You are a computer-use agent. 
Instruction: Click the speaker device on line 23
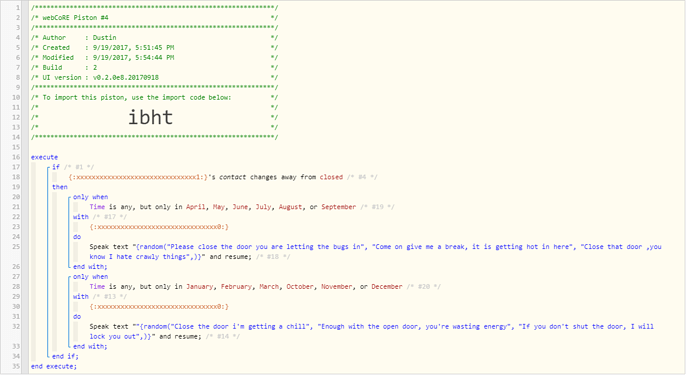point(159,227)
